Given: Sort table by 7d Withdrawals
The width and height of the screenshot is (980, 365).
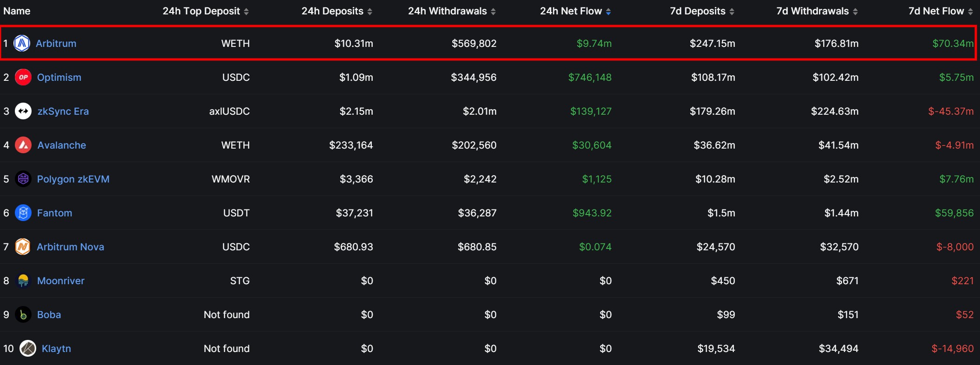Looking at the screenshot, I should click(817, 11).
